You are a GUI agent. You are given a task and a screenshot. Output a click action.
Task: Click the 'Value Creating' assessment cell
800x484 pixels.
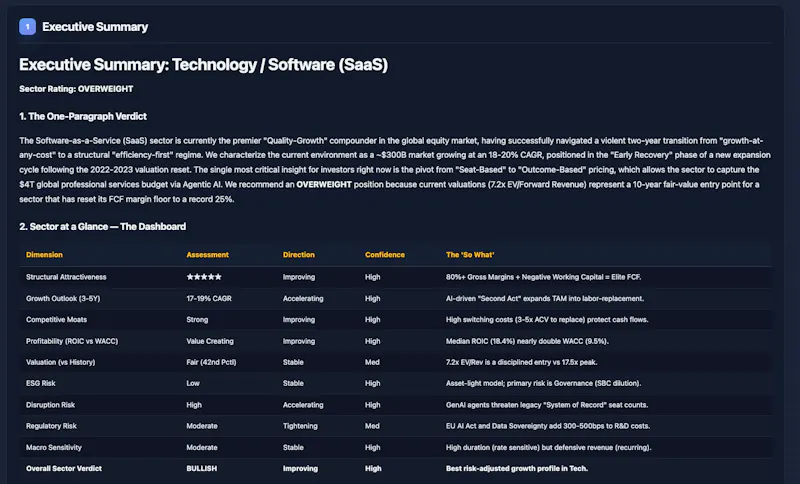pyautogui.click(x=210, y=341)
